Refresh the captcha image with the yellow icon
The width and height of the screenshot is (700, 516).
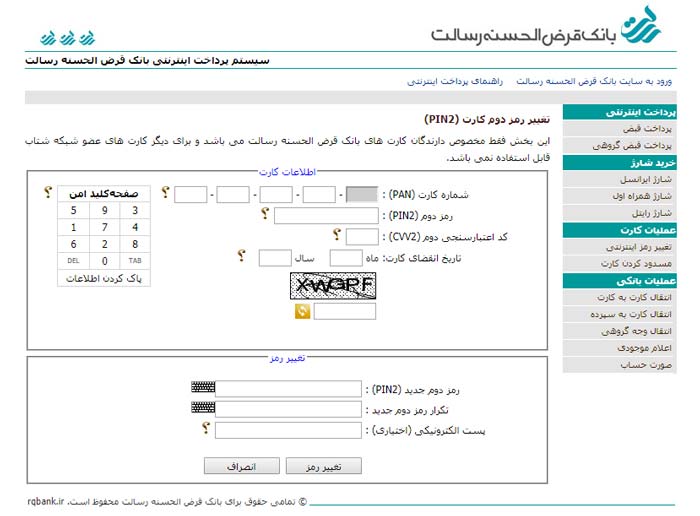click(x=303, y=311)
